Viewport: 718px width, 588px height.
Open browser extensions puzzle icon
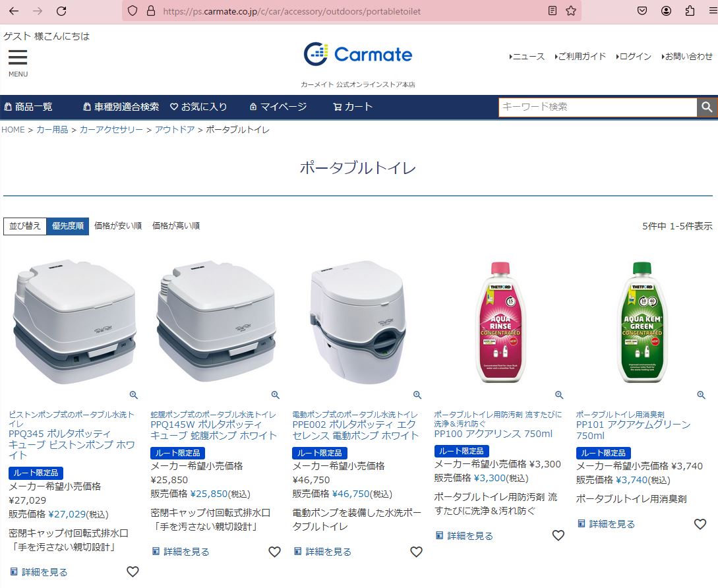pyautogui.click(x=690, y=11)
